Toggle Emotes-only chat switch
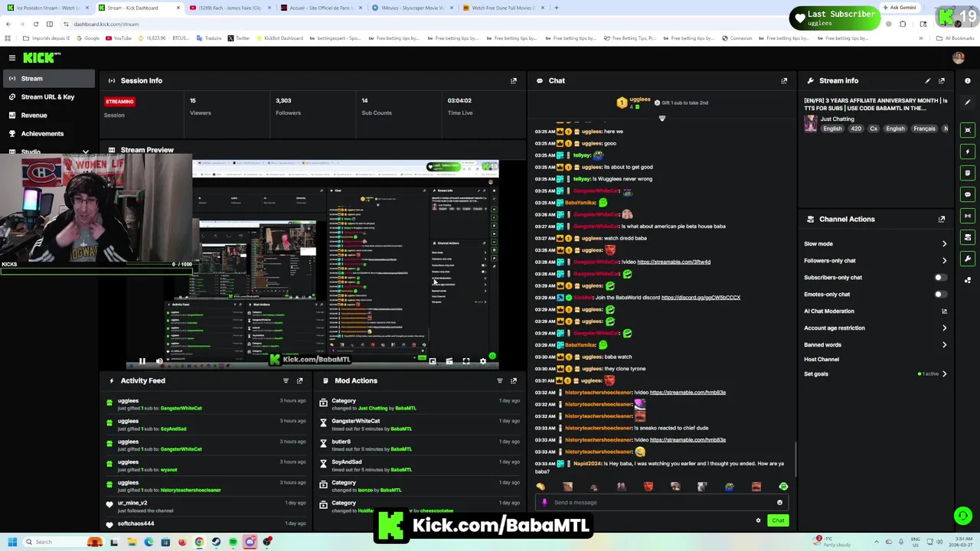 940,295
